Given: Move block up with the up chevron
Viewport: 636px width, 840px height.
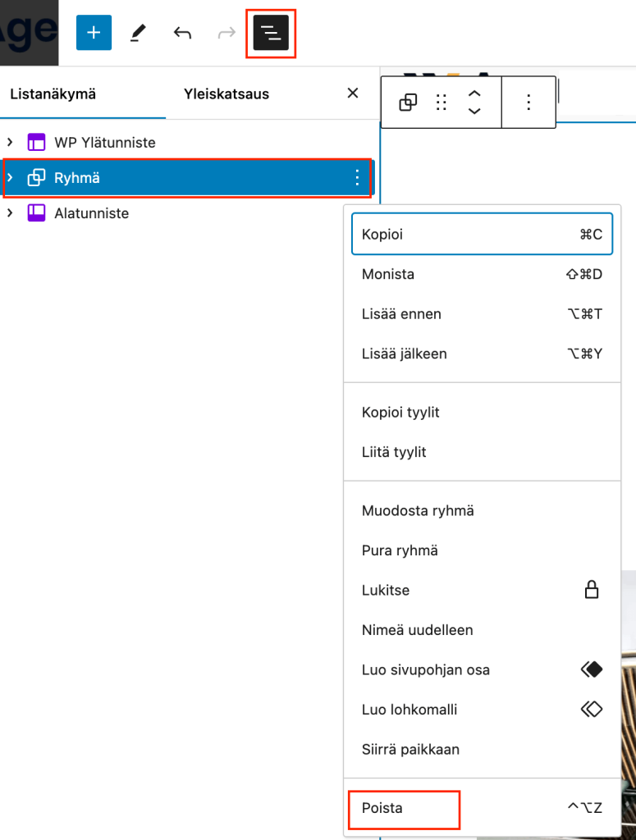Looking at the screenshot, I should (x=474, y=94).
